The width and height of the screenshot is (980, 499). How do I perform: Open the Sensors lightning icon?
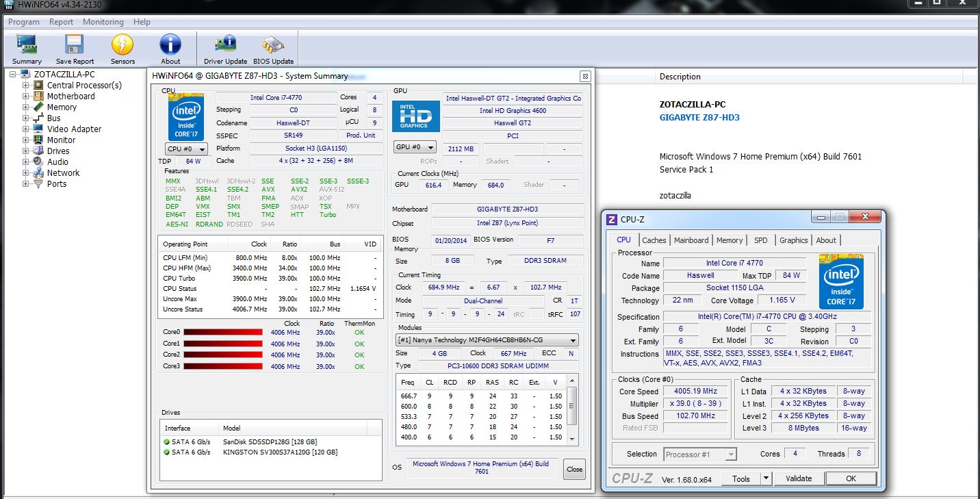point(123,49)
